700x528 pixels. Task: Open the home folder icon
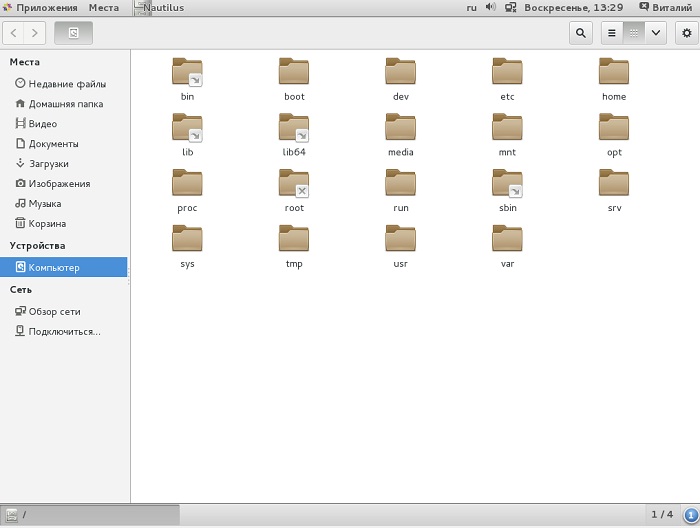coord(614,72)
